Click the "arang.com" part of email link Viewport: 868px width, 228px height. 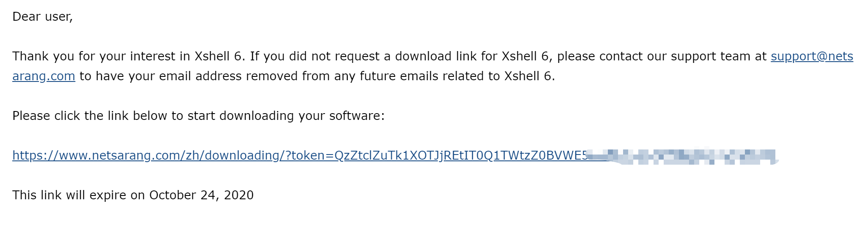point(44,76)
